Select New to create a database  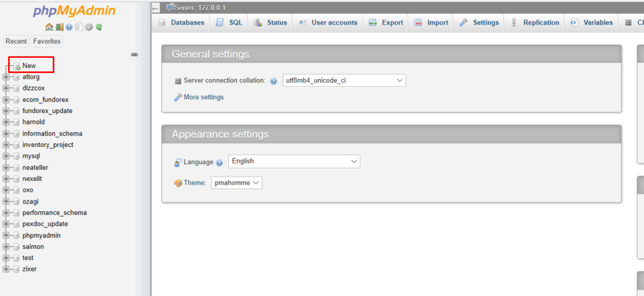tap(29, 66)
